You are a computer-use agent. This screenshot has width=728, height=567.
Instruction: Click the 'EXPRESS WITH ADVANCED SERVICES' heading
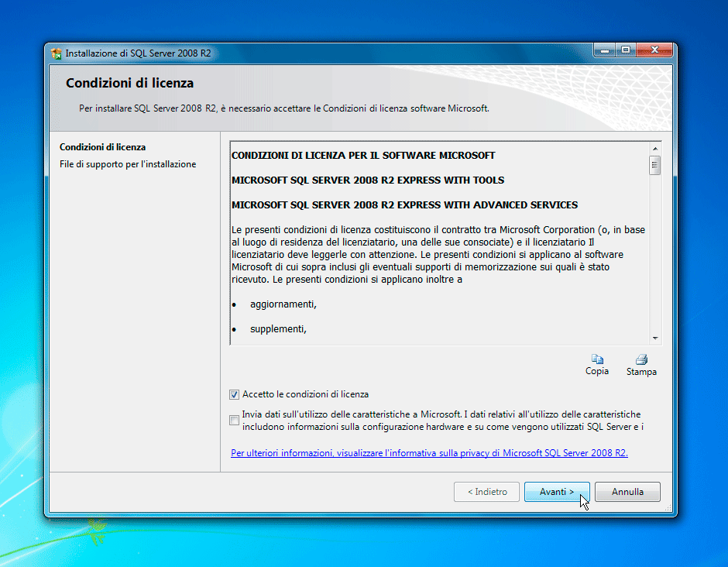click(x=404, y=204)
